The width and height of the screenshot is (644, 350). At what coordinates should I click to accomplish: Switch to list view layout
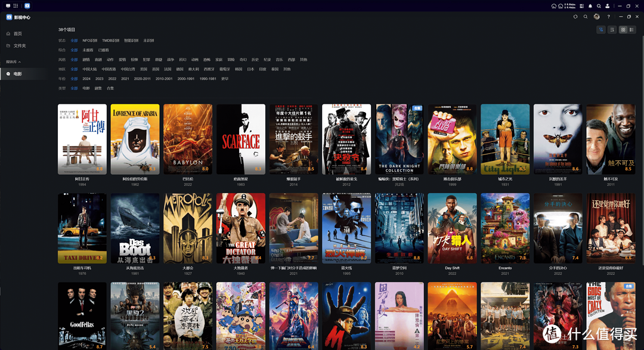pyautogui.click(x=631, y=30)
